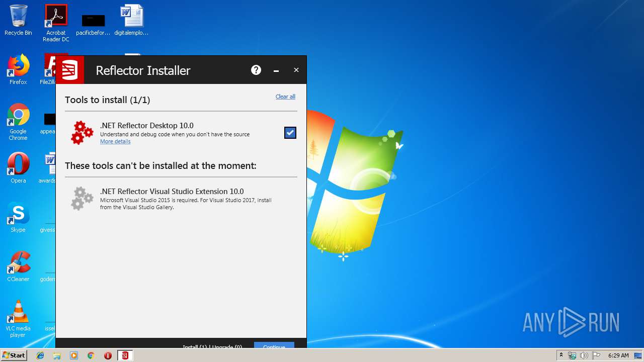The width and height of the screenshot is (644, 362).
Task: Open the Opera taskbar icon
Action: 108,355
